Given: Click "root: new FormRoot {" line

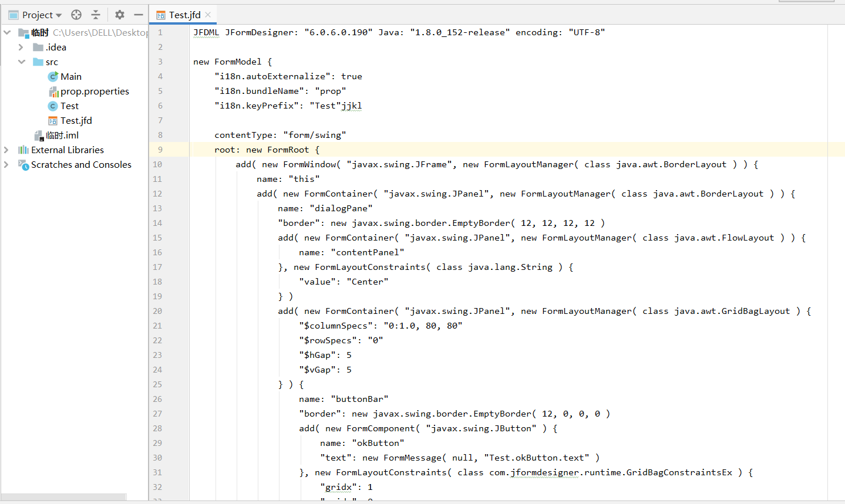Looking at the screenshot, I should (267, 150).
